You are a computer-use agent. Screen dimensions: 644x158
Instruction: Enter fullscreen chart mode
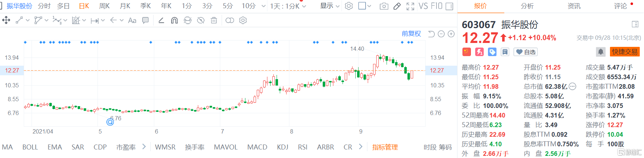click(x=410, y=6)
